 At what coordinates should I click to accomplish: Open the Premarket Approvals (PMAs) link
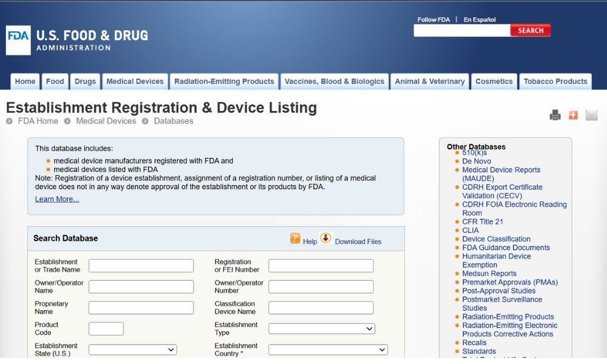tap(510, 282)
